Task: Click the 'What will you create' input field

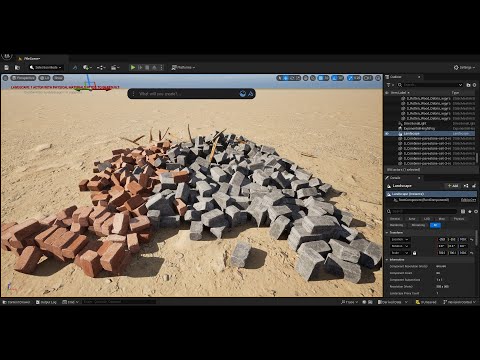Action: click(187, 94)
